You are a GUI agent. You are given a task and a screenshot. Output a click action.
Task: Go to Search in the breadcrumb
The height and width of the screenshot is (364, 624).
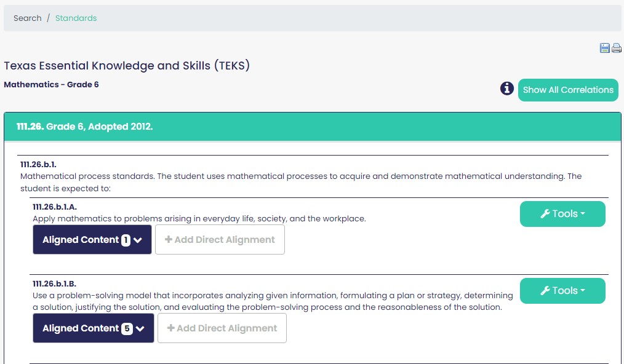(28, 18)
